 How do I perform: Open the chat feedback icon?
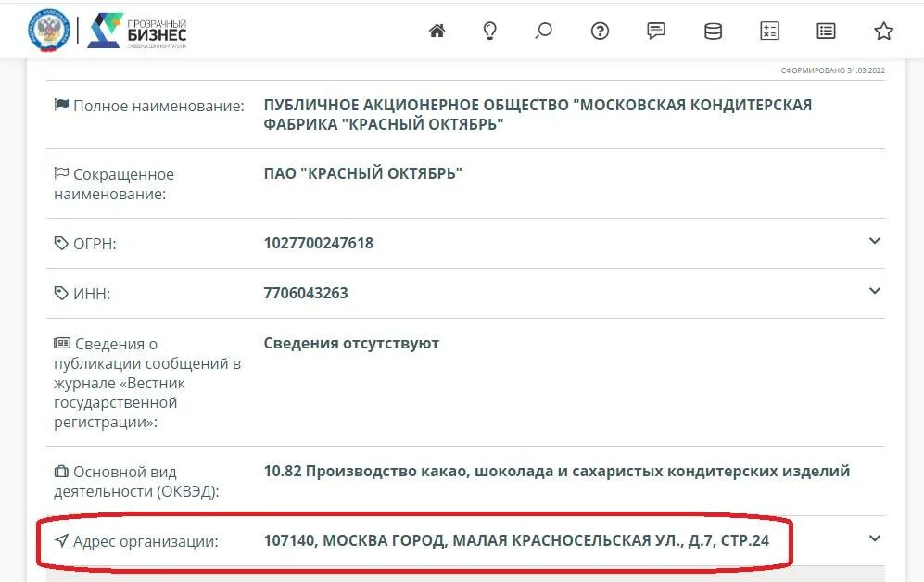tap(656, 31)
